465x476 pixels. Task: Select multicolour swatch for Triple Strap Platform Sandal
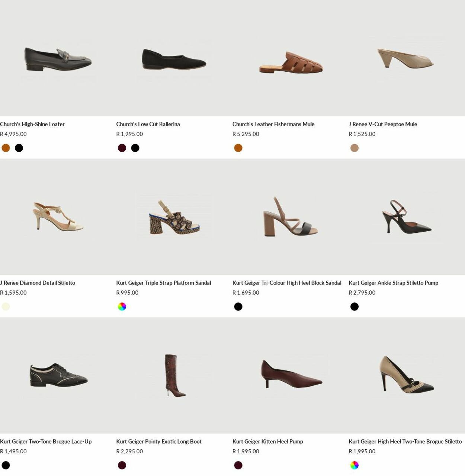click(122, 307)
